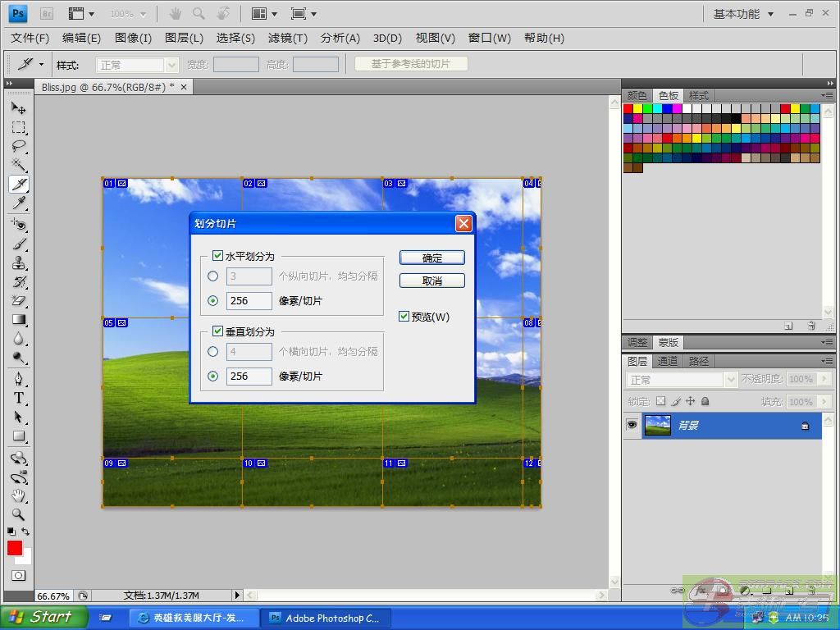Confirm the dialog with 确定 button
Screen dimensions: 840x630
click(432, 258)
